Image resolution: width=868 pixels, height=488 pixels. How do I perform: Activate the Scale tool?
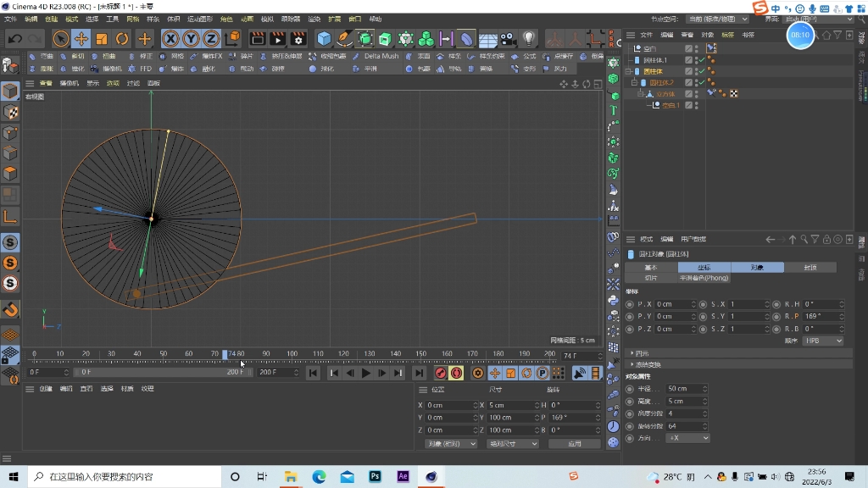click(102, 38)
